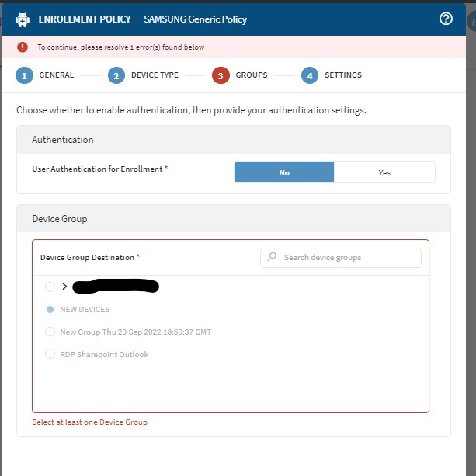
Task: Switch to the DEVICE TYPE step
Action: click(155, 75)
